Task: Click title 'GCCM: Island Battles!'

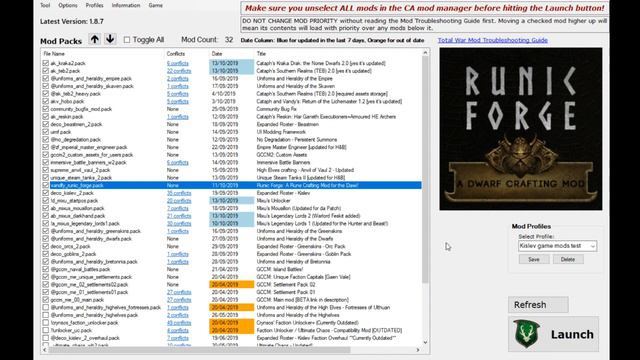Action: coord(280,269)
